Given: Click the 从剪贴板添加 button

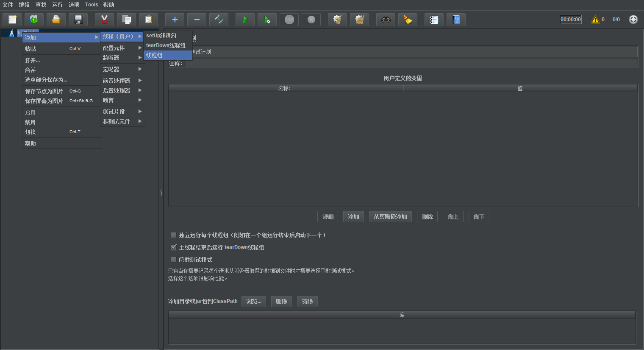Looking at the screenshot, I should coord(390,217).
